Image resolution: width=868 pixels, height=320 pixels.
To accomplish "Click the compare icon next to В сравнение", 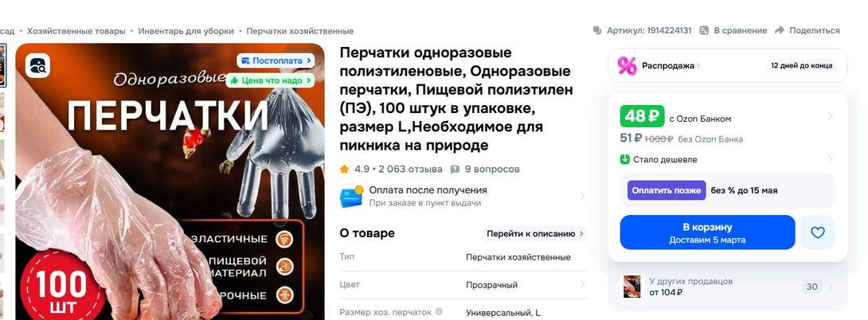I will pos(704,30).
